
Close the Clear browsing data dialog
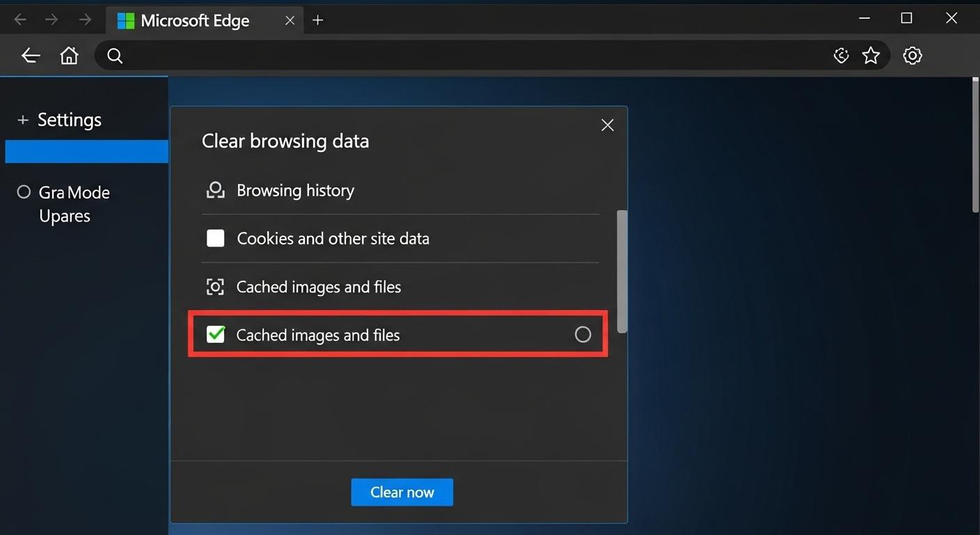click(607, 125)
